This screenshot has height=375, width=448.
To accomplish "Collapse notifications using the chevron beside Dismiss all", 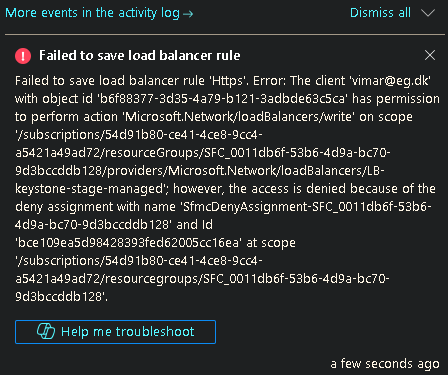I will pos(428,13).
